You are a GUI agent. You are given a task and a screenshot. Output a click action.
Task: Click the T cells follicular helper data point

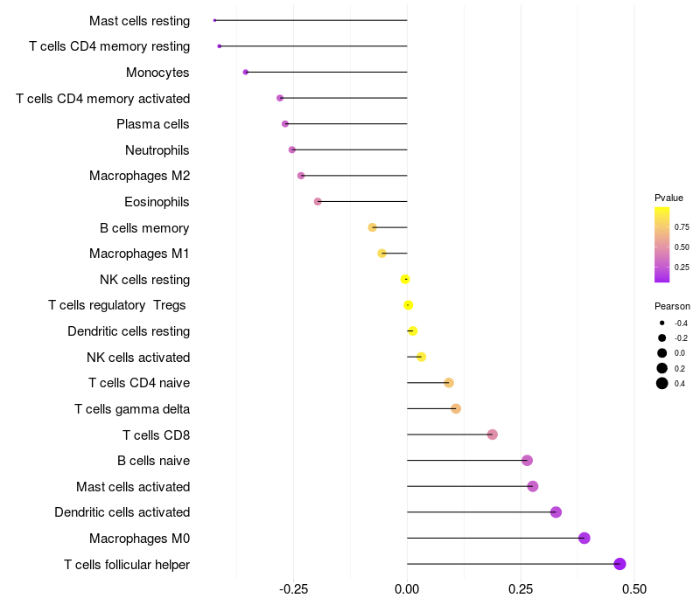619,564
